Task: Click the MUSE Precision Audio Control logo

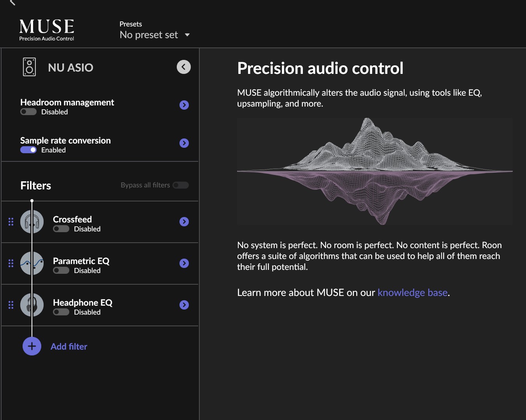Action: (47, 30)
